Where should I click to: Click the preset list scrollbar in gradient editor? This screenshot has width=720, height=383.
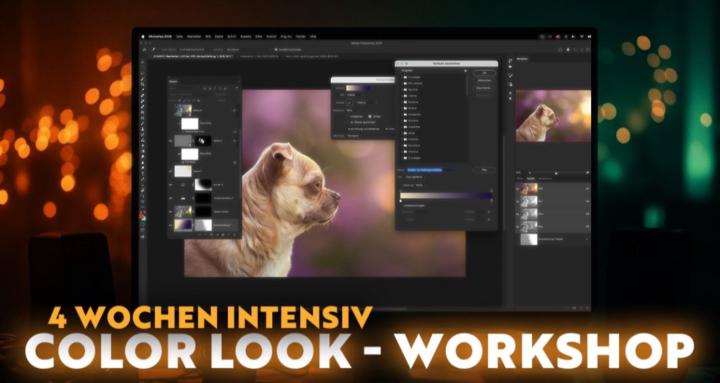[x=467, y=85]
